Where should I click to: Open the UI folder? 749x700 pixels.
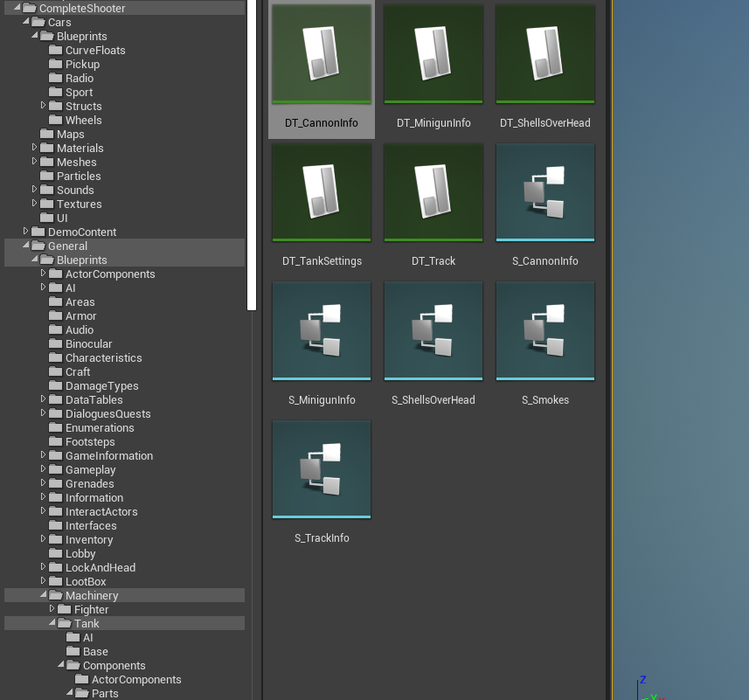[x=53, y=218]
